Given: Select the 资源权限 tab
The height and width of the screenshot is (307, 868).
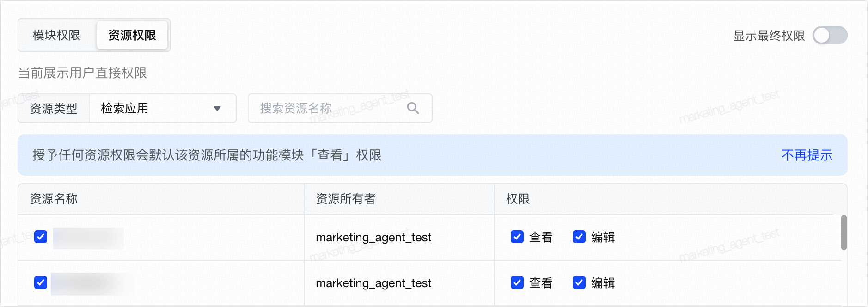Looking at the screenshot, I should point(132,35).
